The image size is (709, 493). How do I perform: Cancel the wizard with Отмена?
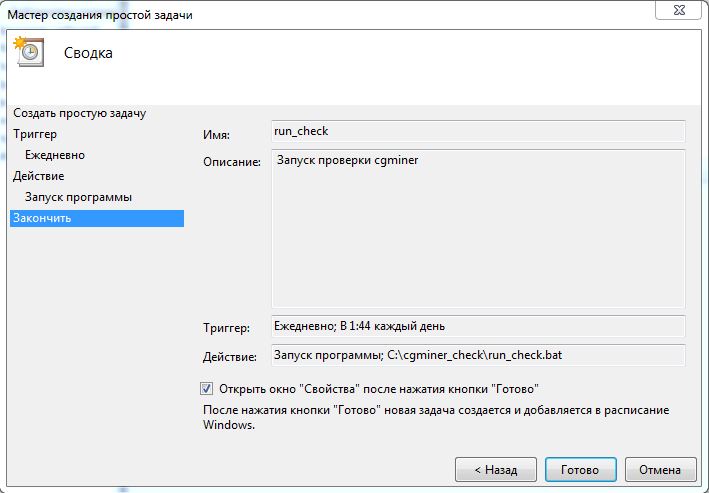pyautogui.click(x=660, y=470)
